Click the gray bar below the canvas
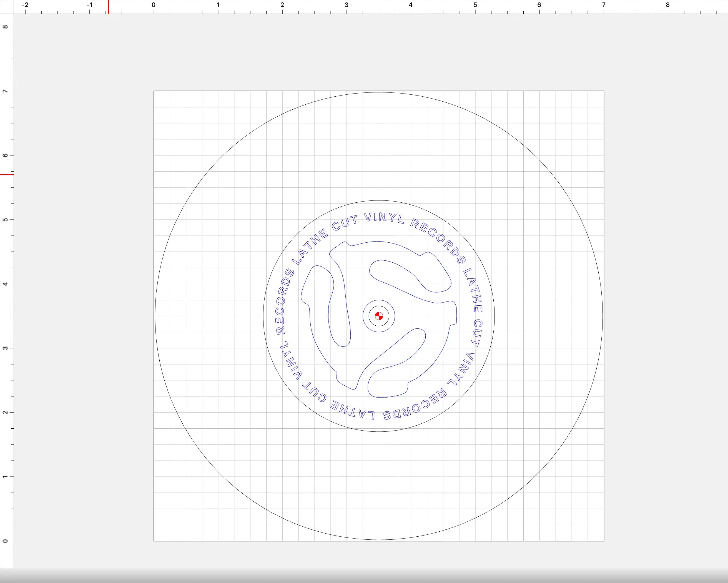The height and width of the screenshot is (583, 728). (x=364, y=576)
